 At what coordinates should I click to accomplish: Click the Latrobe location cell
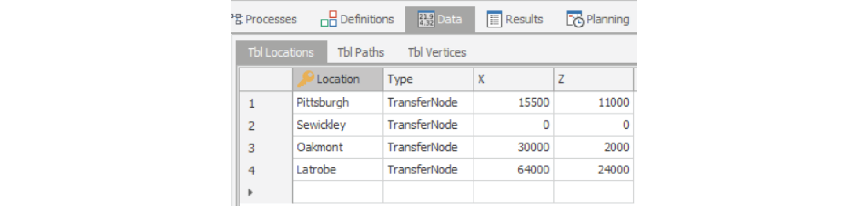(337, 170)
